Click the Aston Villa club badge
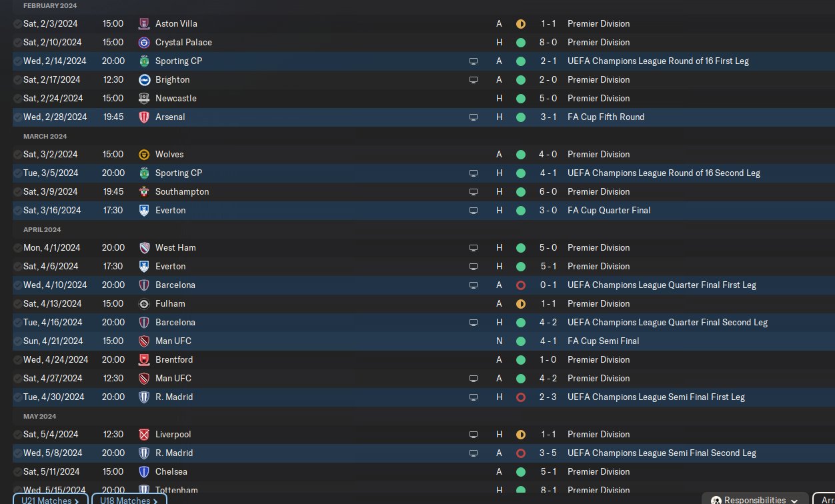 (144, 23)
